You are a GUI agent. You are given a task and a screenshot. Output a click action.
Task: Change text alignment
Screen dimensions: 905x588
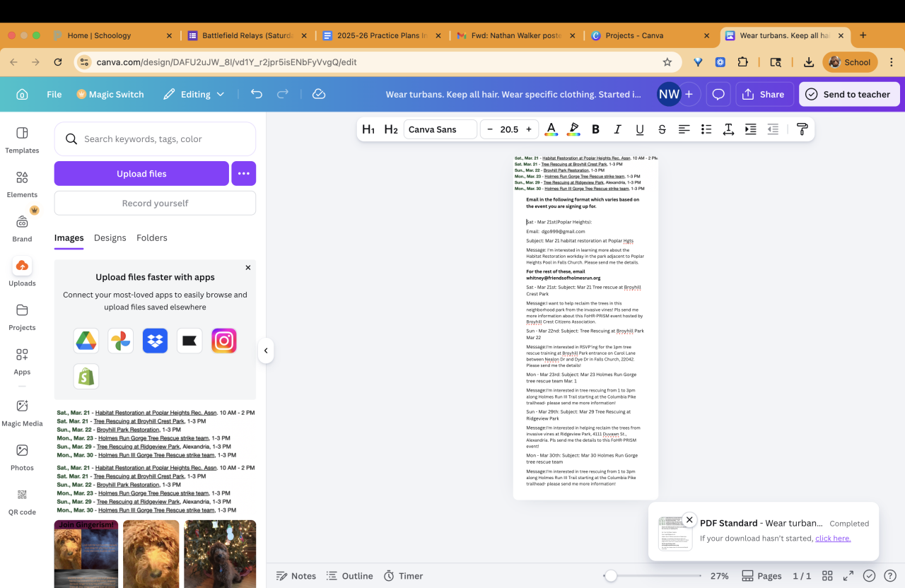684,129
